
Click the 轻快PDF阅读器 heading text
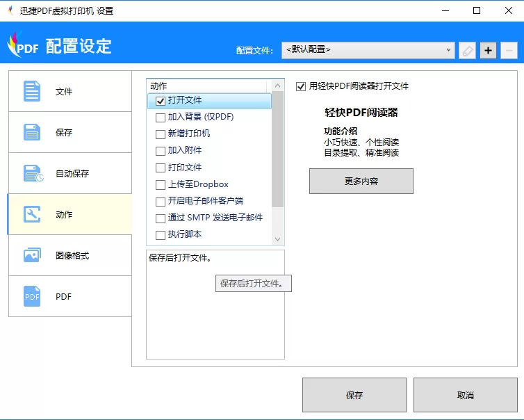point(361,113)
